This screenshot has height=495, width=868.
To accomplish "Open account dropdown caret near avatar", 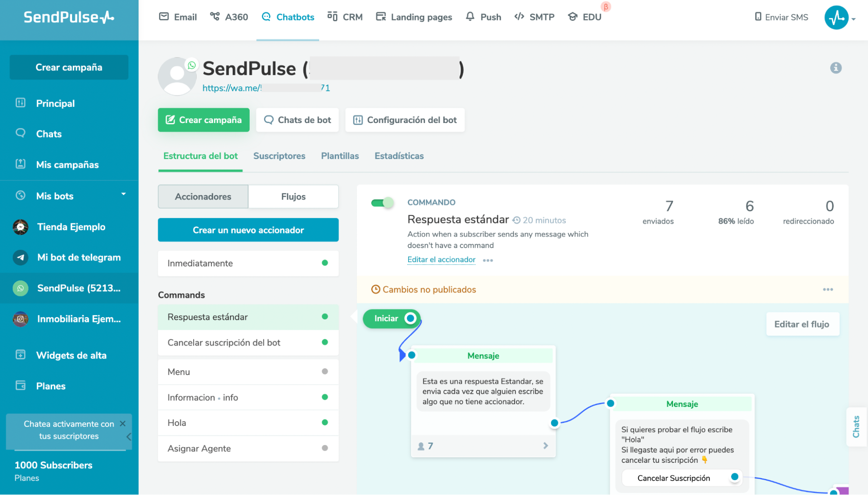I will pyautogui.click(x=854, y=19).
